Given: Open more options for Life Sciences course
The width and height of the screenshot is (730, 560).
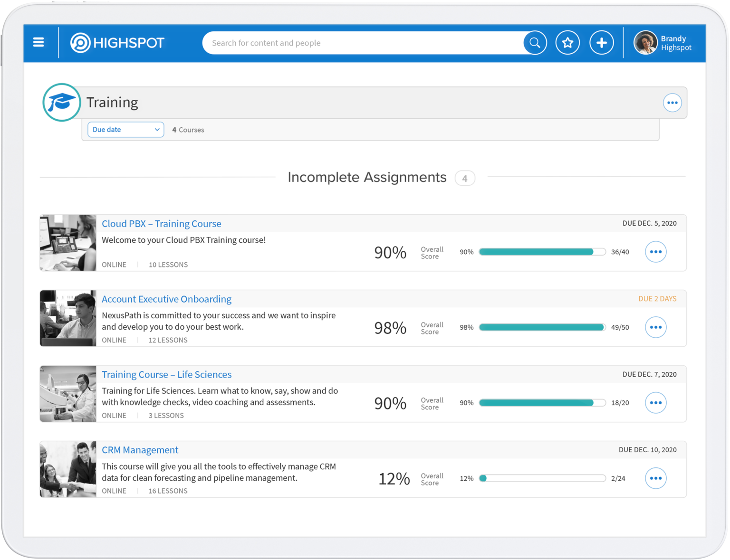Looking at the screenshot, I should tap(655, 403).
